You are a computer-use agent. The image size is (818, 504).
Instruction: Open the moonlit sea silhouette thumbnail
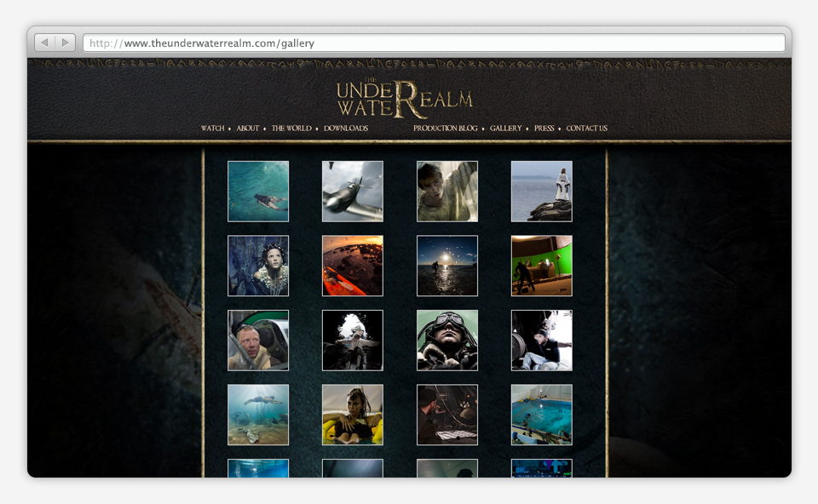point(447,266)
